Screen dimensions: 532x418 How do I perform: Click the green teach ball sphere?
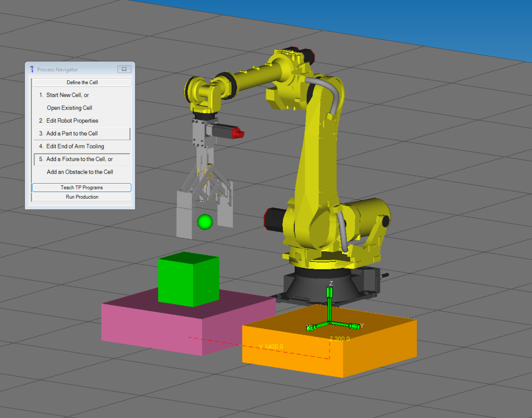pyautogui.click(x=205, y=222)
